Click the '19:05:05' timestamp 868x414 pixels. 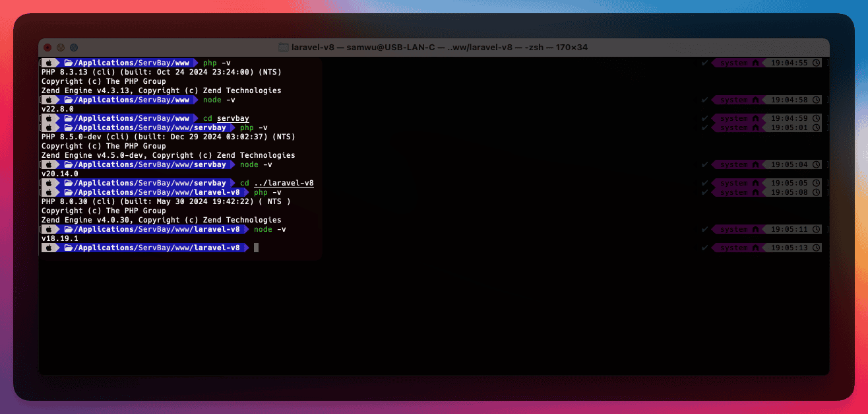[790, 183]
